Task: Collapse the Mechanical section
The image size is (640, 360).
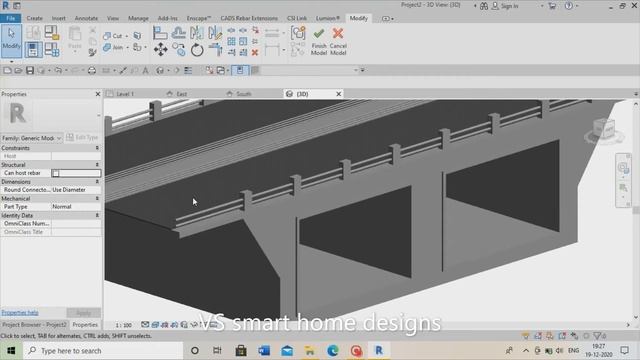Action: tap(97, 198)
